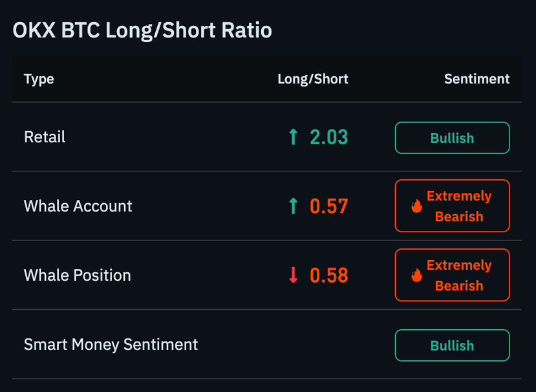Image resolution: width=536 pixels, height=392 pixels.
Task: Click the flame icon in Whale Account sentiment
Action: tap(416, 206)
